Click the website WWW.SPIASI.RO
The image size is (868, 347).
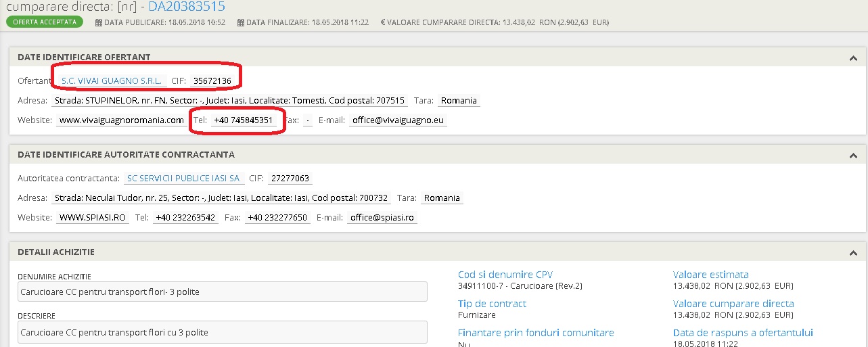click(93, 218)
